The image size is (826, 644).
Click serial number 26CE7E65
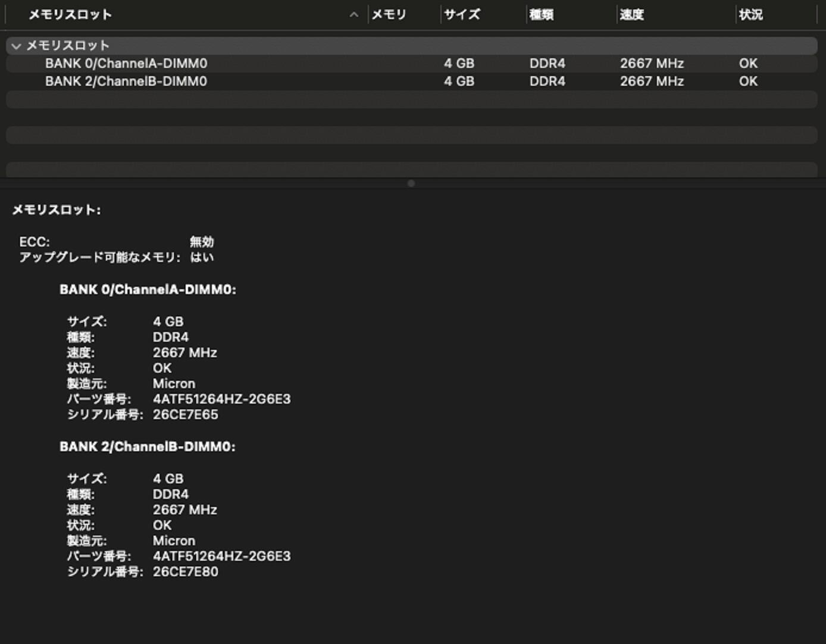[x=186, y=415]
